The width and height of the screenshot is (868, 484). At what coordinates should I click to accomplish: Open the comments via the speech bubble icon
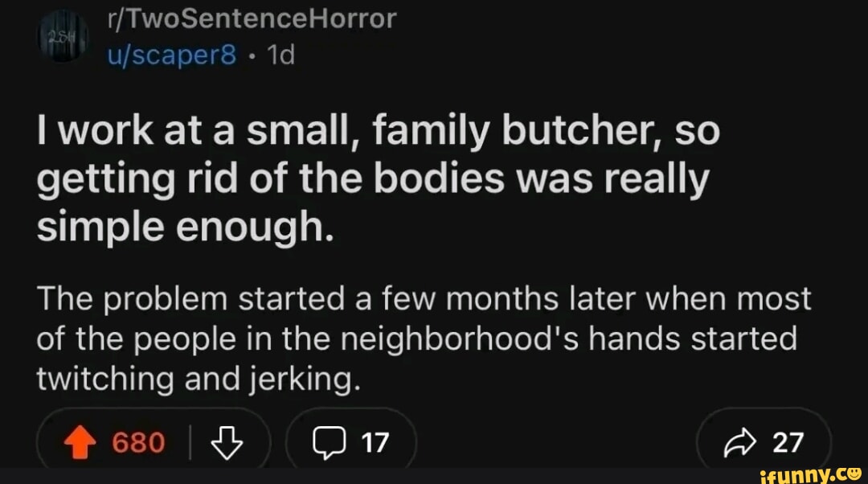point(331,441)
